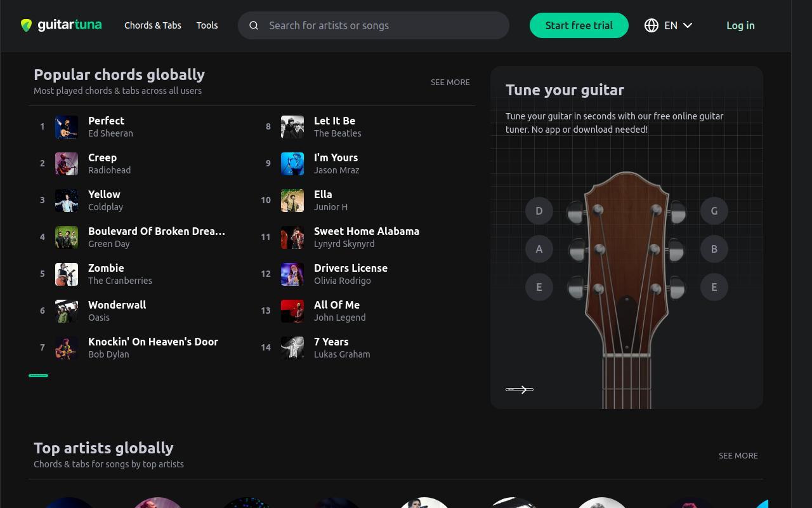
Task: Open Let It Be album thumbnail
Action: point(292,127)
